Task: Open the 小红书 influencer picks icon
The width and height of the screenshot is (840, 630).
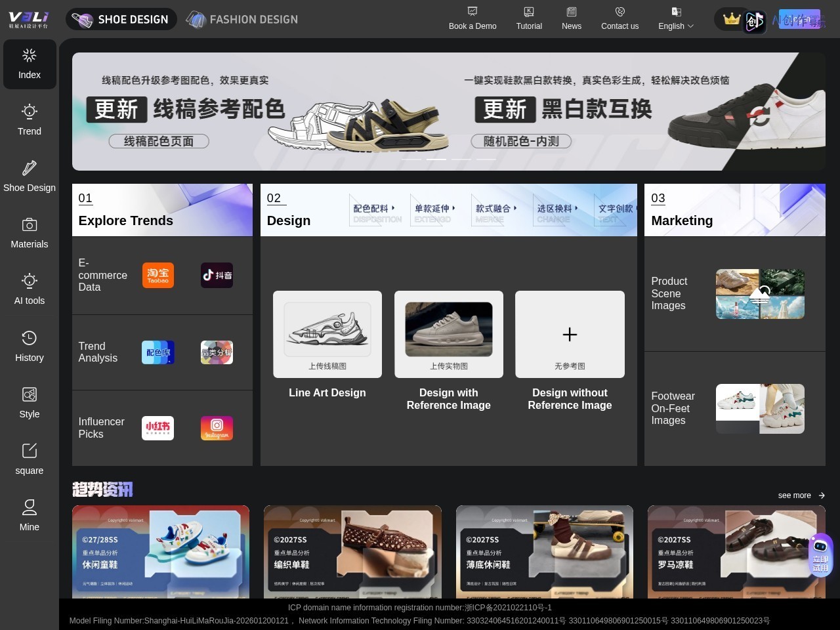Action: pyautogui.click(x=158, y=428)
